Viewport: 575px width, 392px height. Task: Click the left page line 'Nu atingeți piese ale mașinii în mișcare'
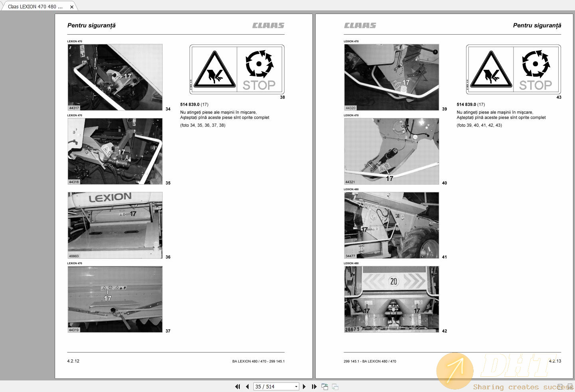(x=218, y=112)
